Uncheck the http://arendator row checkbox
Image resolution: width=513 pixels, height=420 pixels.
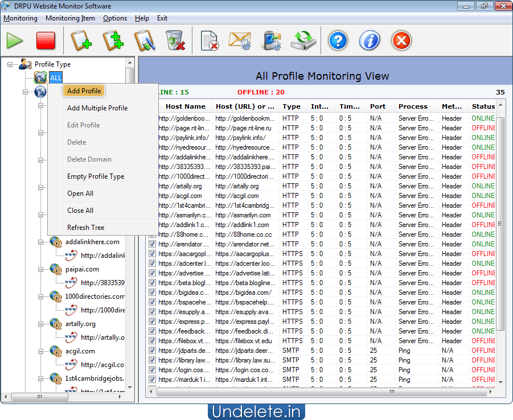pos(152,244)
